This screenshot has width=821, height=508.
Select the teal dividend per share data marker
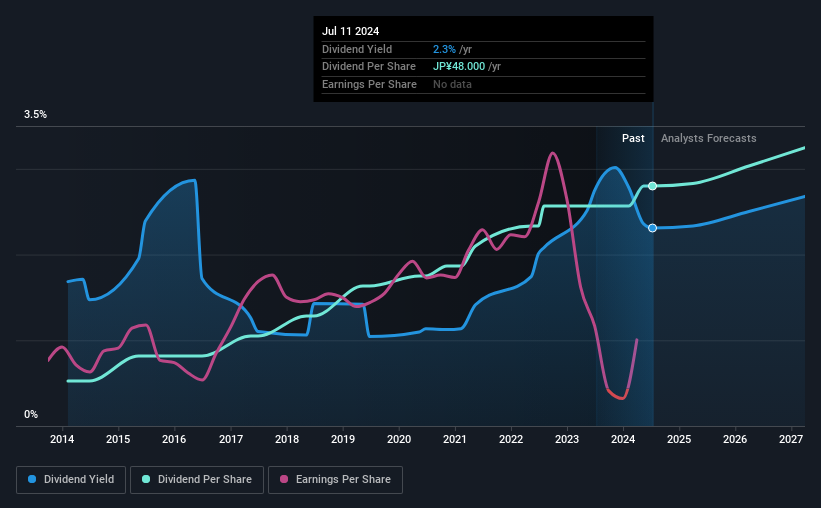click(x=652, y=186)
